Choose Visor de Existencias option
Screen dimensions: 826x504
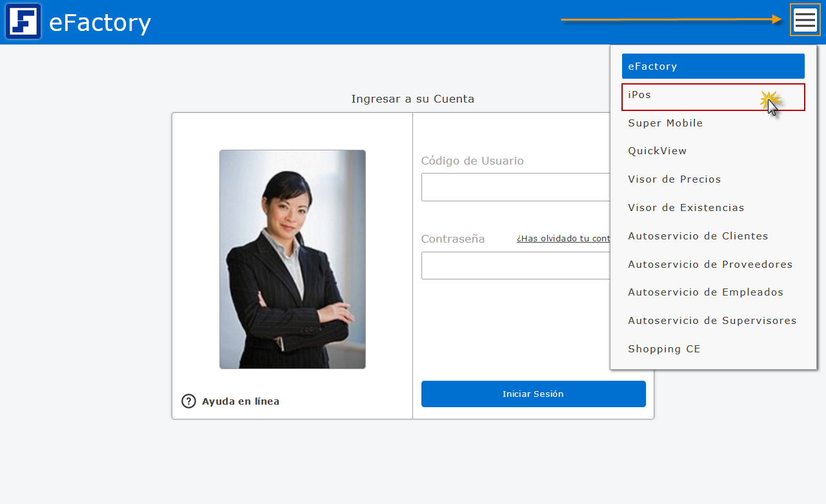pyautogui.click(x=686, y=208)
